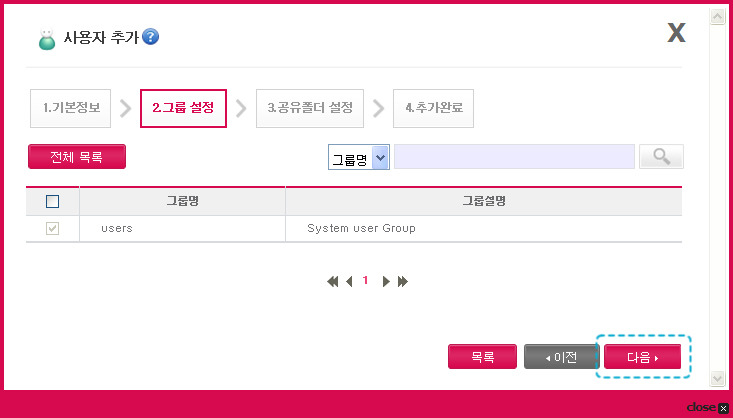Click the magnifier search button
733x418 pixels.
tap(661, 157)
